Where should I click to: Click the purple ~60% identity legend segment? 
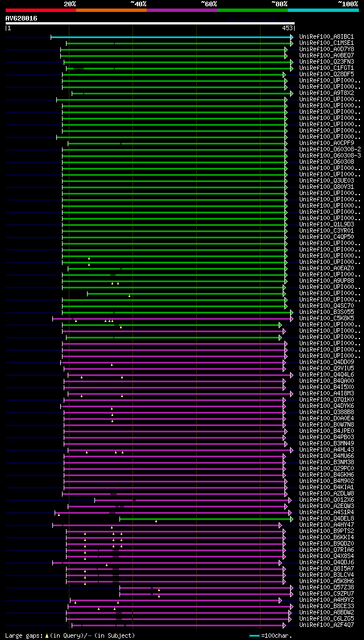point(182,10)
